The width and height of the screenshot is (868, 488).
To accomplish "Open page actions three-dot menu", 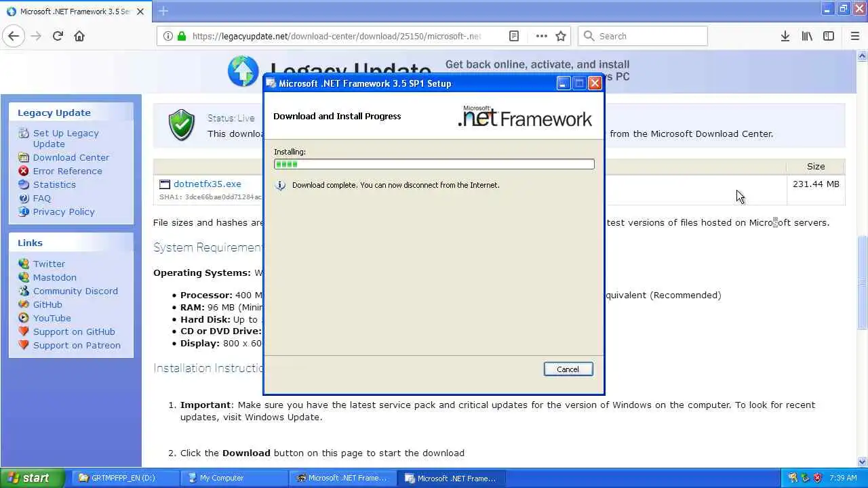I will click(x=541, y=36).
